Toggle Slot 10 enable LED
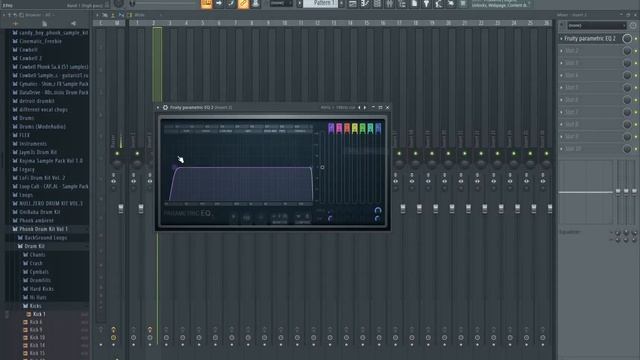This screenshot has height=360, width=640. [x=636, y=149]
